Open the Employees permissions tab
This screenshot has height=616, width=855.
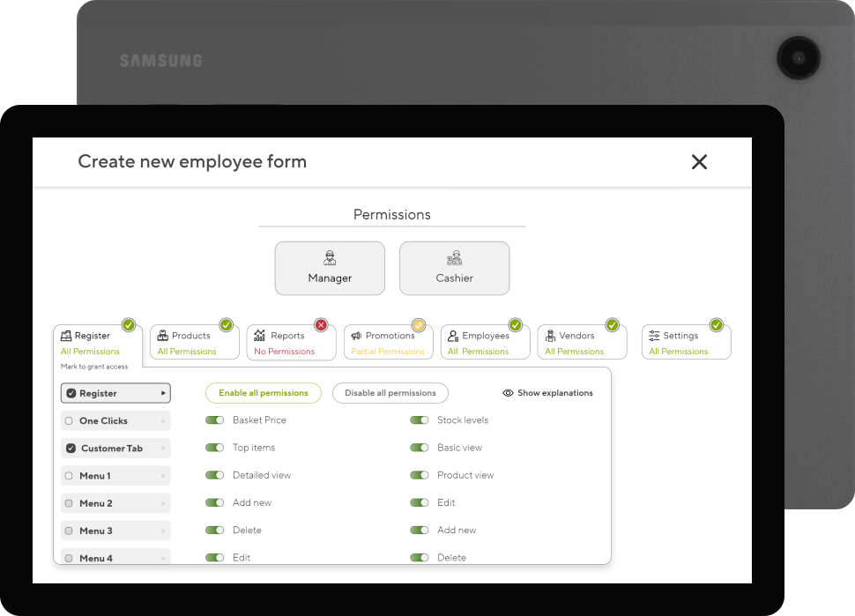pyautogui.click(x=486, y=342)
